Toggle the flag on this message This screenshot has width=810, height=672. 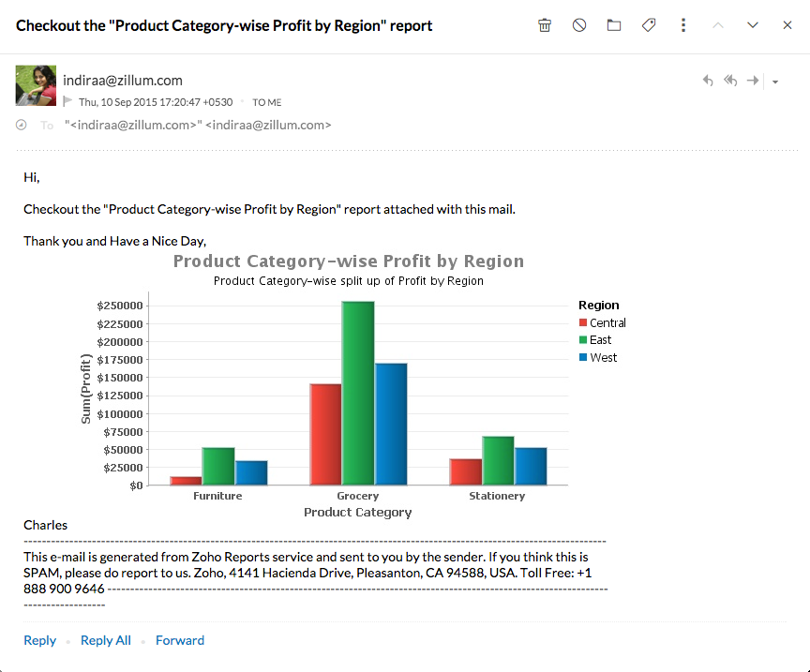[x=67, y=101]
